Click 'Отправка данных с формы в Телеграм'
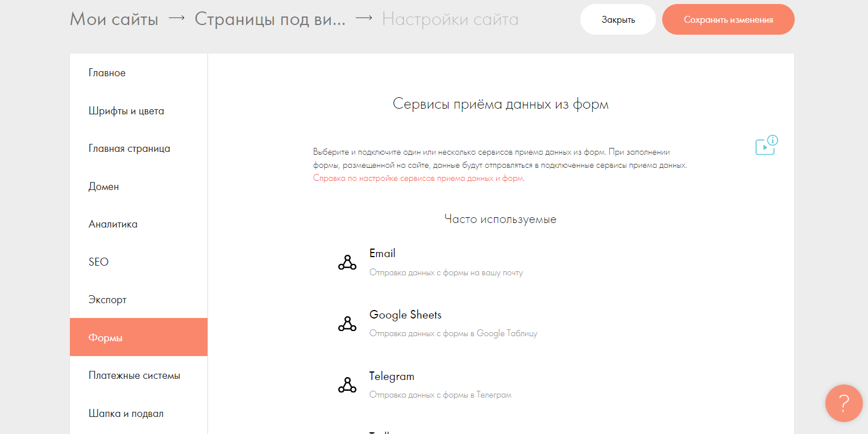The image size is (868, 434). 441,395
